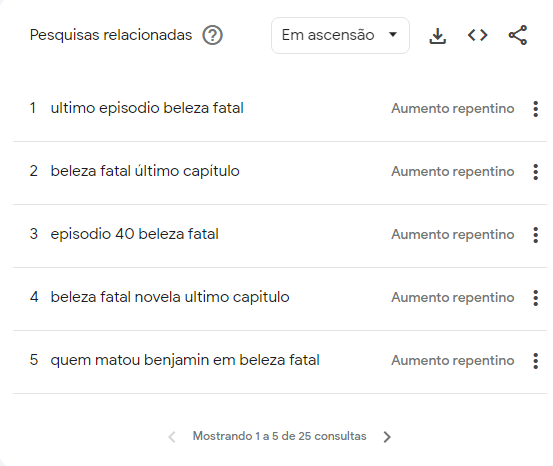Share the related searches panel
Viewport: 553px width, 466px height.
518,35
